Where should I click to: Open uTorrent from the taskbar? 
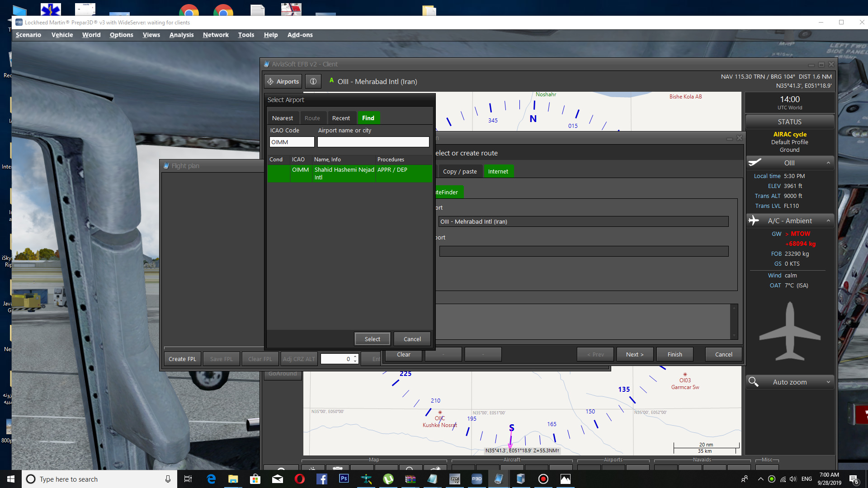pos(388,479)
